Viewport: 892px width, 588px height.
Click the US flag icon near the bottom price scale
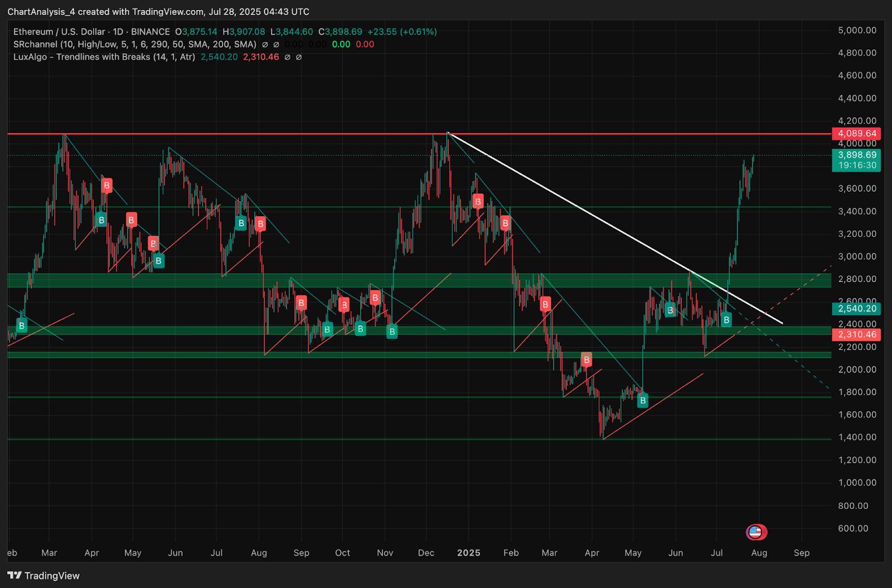(x=756, y=532)
